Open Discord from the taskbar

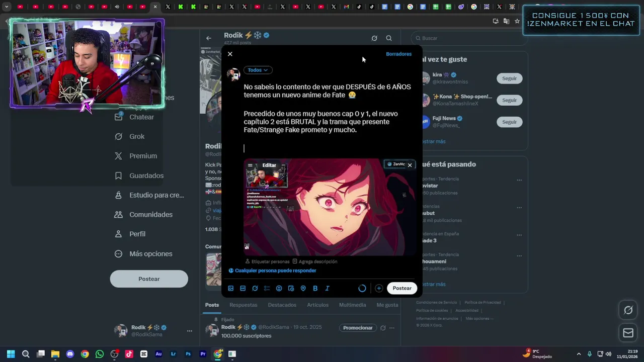[70, 354]
